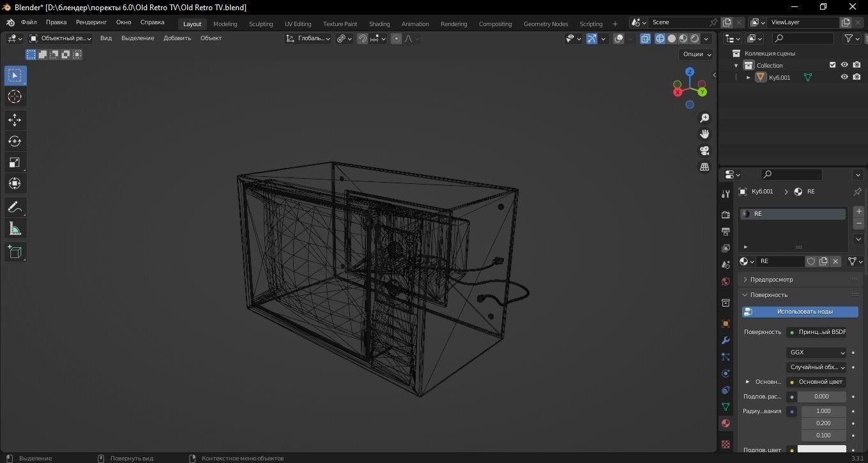Viewport: 868px width, 463px height.
Task: Open the Рендеринг menu
Action: [x=91, y=22]
